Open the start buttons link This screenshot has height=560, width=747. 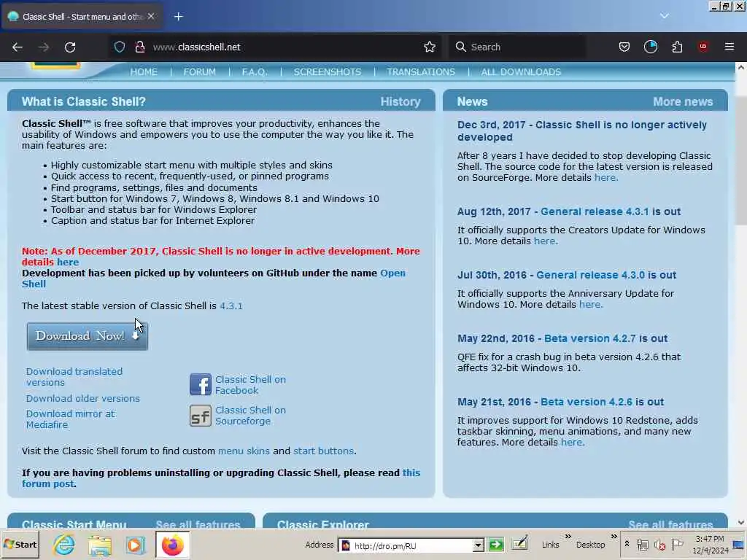(x=323, y=451)
